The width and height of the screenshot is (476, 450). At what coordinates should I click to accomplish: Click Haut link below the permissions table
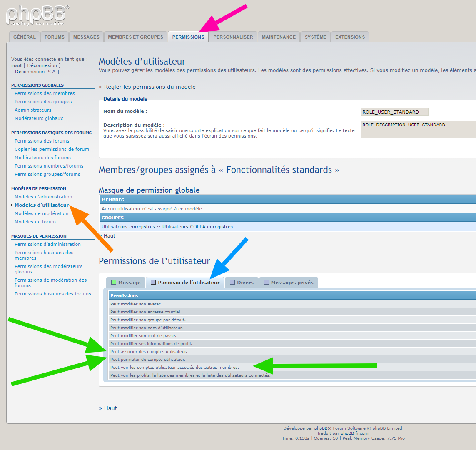(110, 408)
